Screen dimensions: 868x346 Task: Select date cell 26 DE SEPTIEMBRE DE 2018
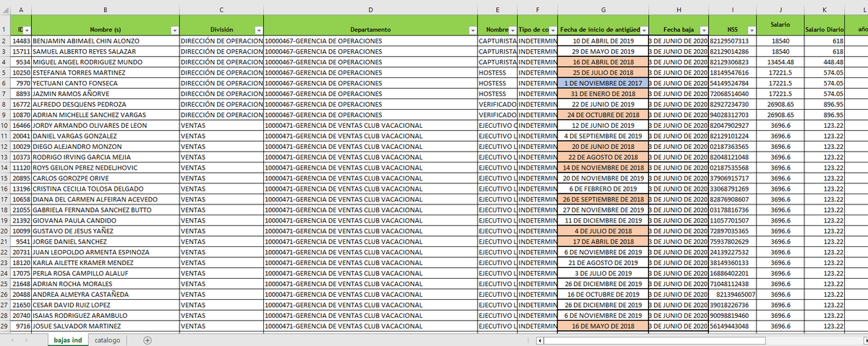(603, 199)
